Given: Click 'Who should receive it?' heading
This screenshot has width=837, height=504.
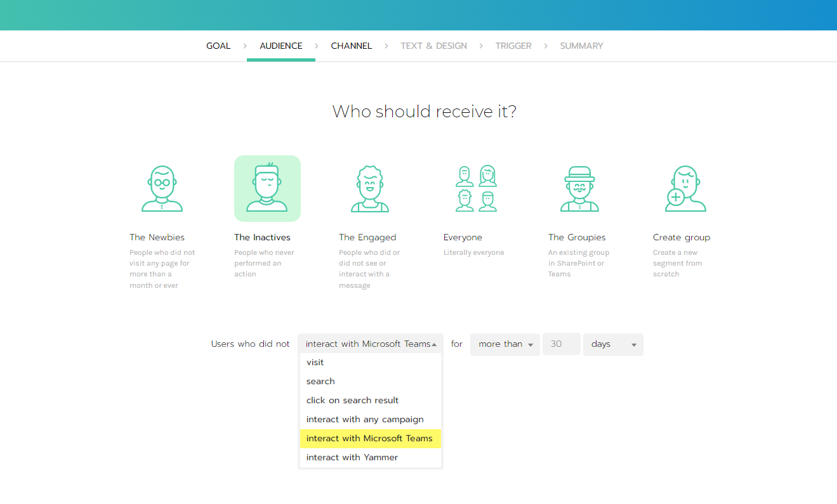Looking at the screenshot, I should 425,112.
